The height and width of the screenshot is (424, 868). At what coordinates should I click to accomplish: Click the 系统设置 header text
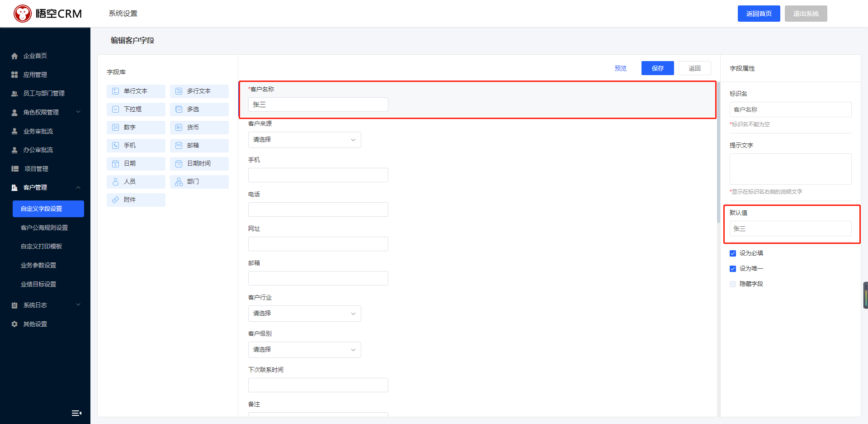[123, 14]
